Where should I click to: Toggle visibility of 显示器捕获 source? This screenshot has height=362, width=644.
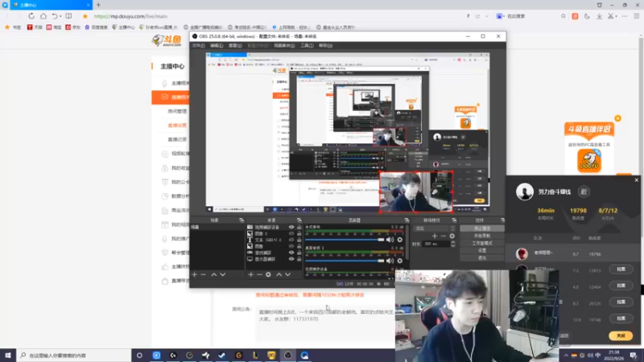pyautogui.click(x=291, y=259)
